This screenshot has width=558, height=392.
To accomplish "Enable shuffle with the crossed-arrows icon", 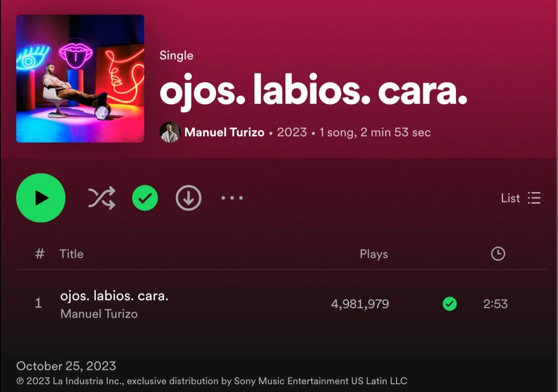I will [x=102, y=198].
